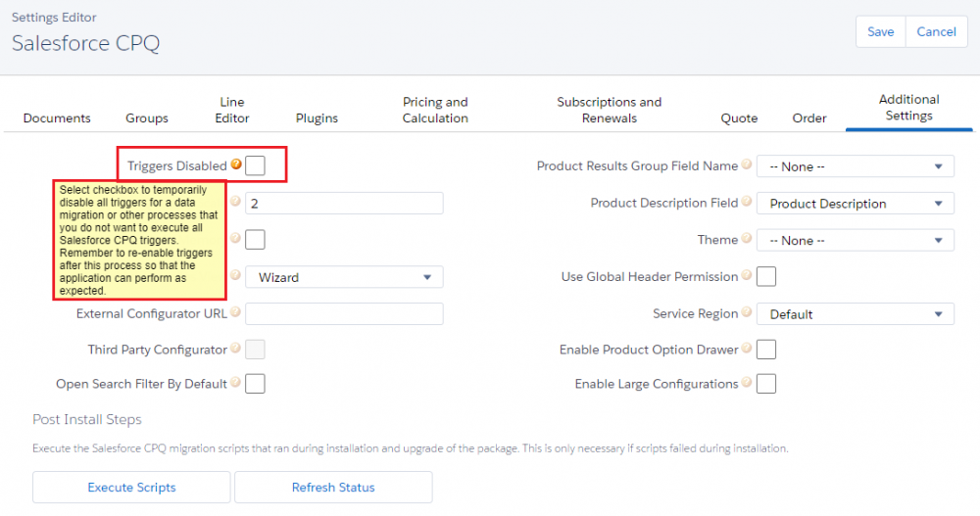Save the CPQ settings
The width and height of the screenshot is (980, 516).
point(881,32)
